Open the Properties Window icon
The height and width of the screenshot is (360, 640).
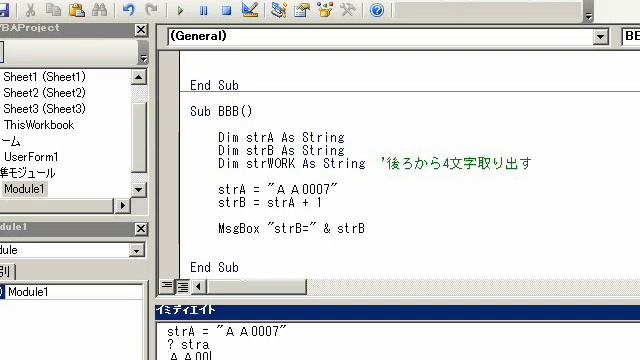tap(302, 10)
